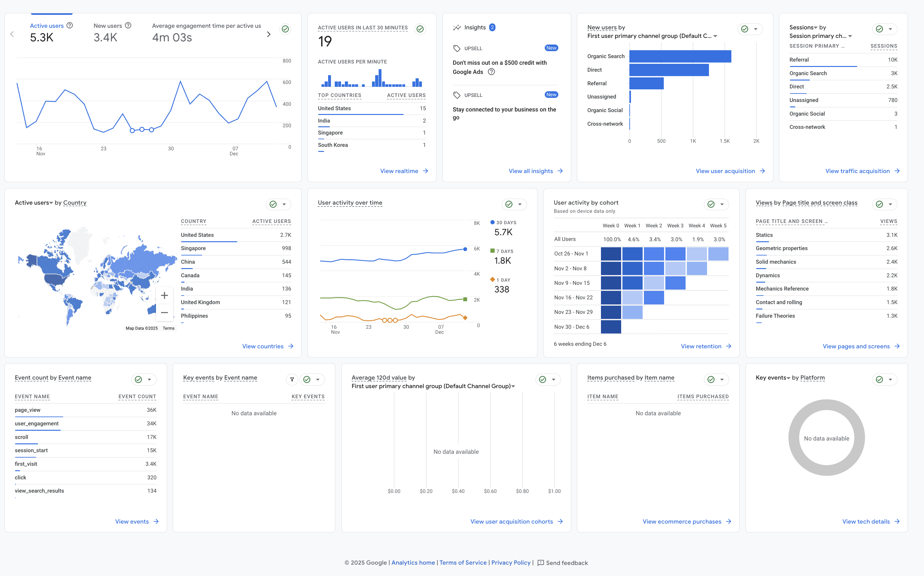This screenshot has width=924, height=576.
Task: Click the Google Ads help question icon
Action: (491, 72)
